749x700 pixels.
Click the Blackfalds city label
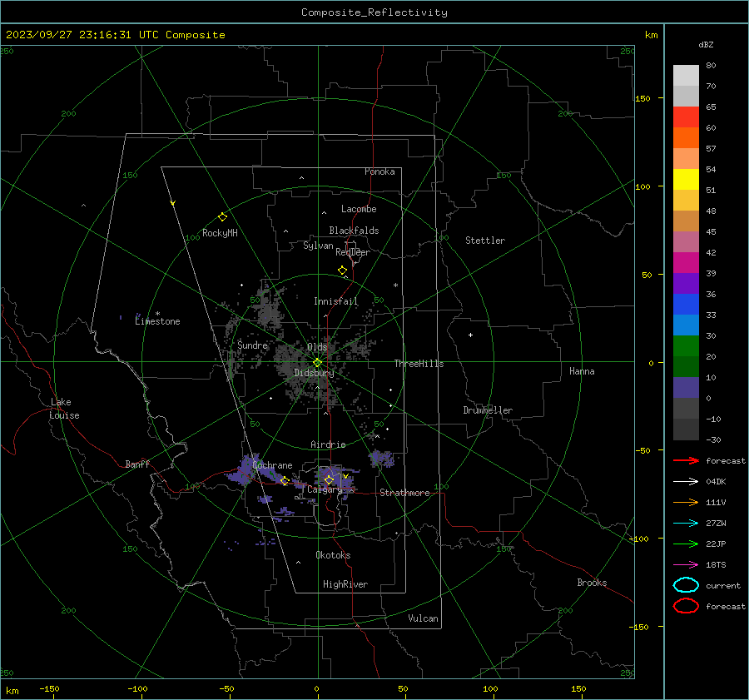click(x=354, y=231)
